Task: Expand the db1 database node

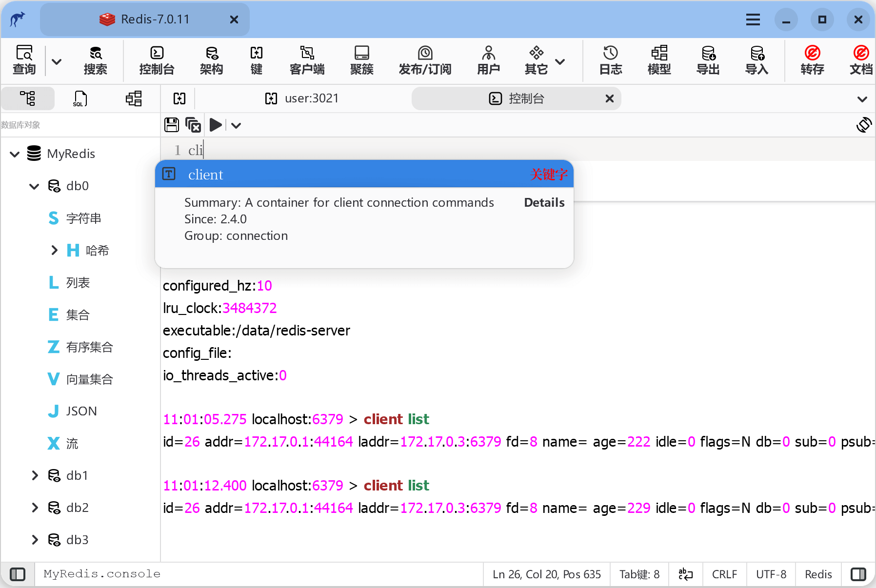Action: coord(34,476)
